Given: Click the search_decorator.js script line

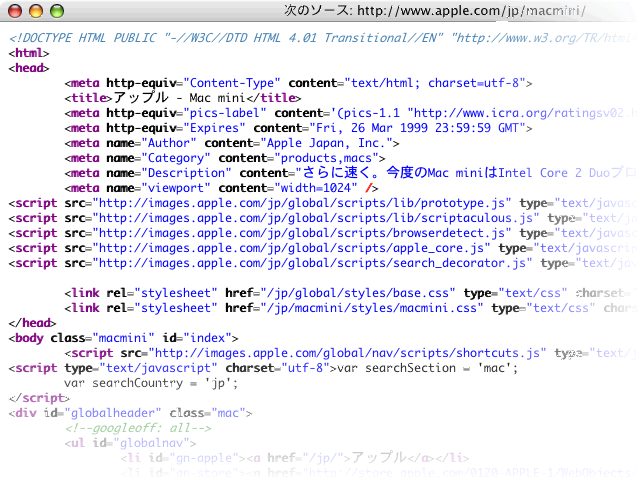Looking at the screenshot, I should point(322,263).
